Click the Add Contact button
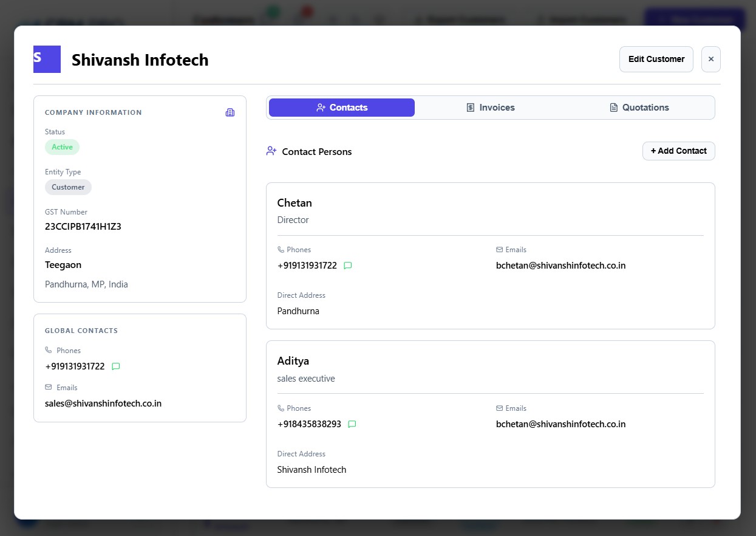The width and height of the screenshot is (756, 536). pos(679,151)
